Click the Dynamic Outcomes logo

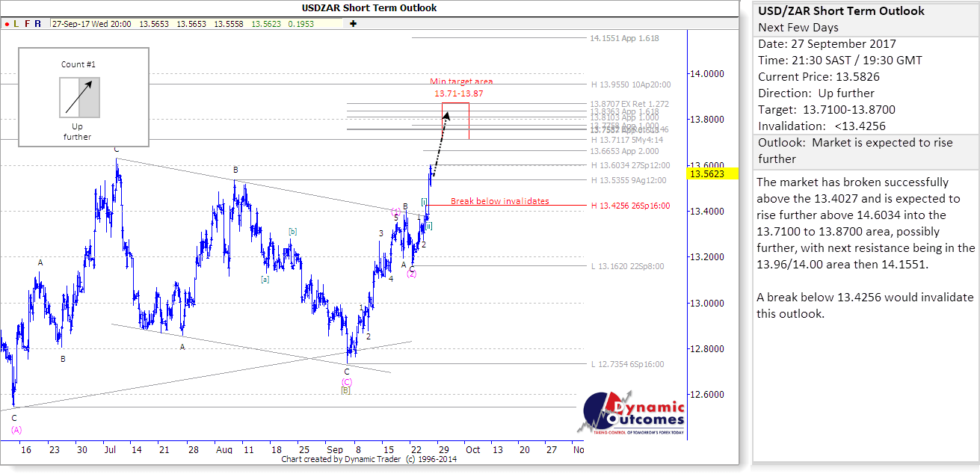pyautogui.click(x=631, y=413)
